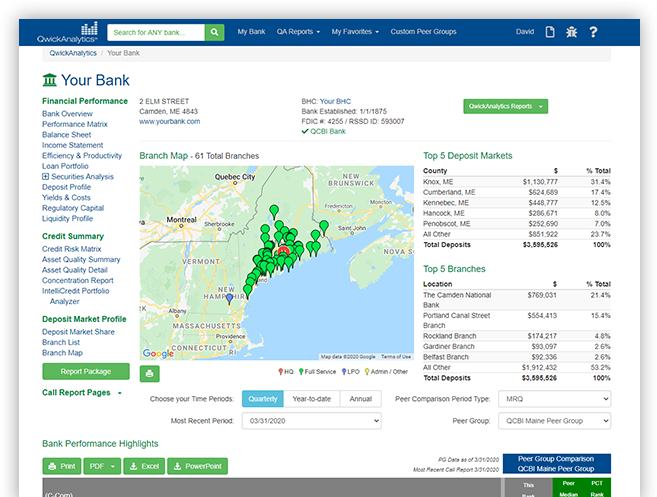Open help via question mark icon
Image resolution: width=657 pixels, height=497 pixels.
pos(593,32)
